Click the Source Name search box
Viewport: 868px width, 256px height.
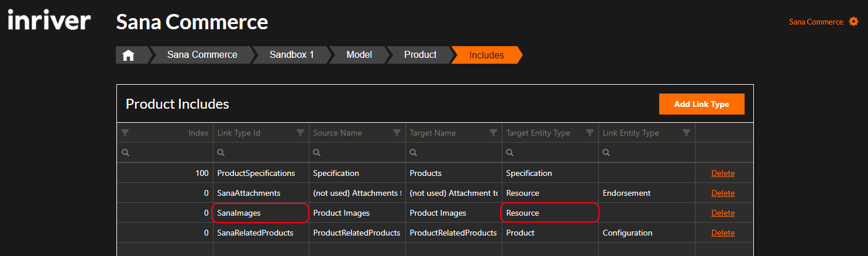click(x=357, y=153)
